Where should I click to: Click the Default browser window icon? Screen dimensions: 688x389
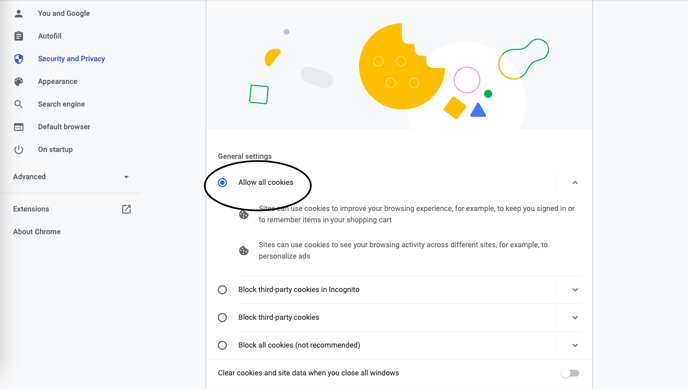[18, 127]
